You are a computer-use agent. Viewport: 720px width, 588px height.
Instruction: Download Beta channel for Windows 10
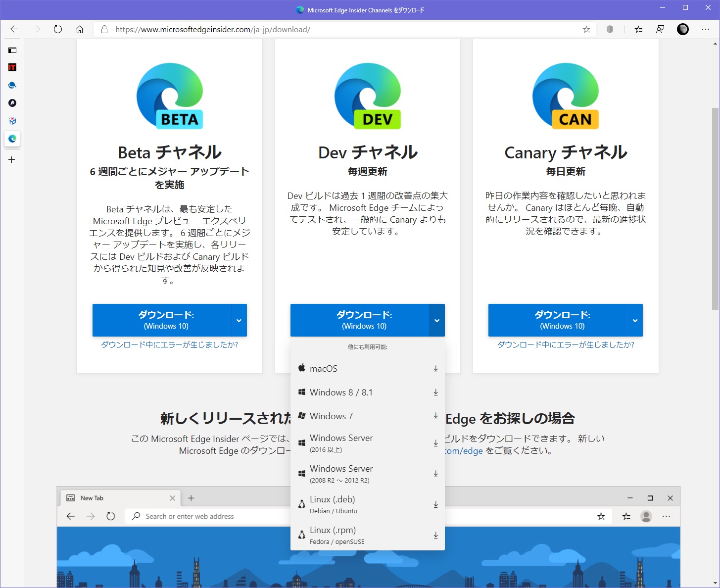(x=162, y=320)
